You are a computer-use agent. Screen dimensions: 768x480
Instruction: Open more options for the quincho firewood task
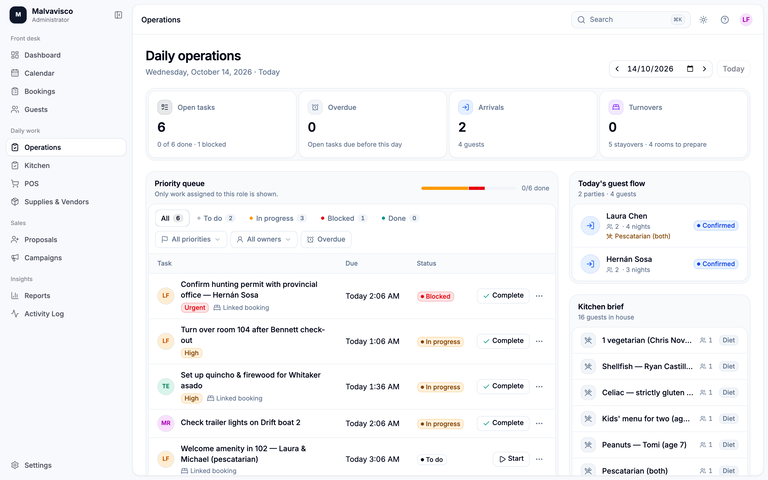pyautogui.click(x=539, y=386)
